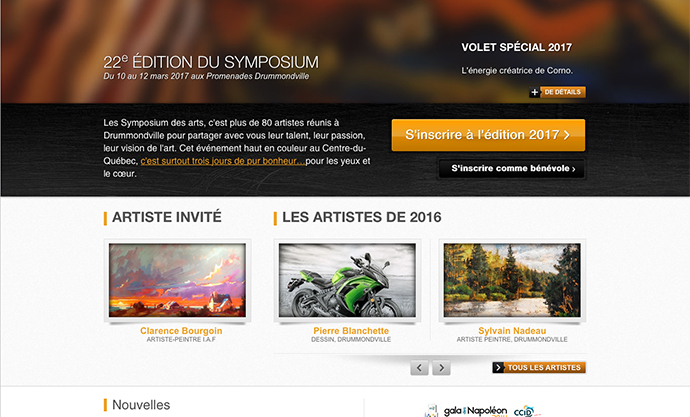Click S'inscrire à l'édition 2017 button

488,135
